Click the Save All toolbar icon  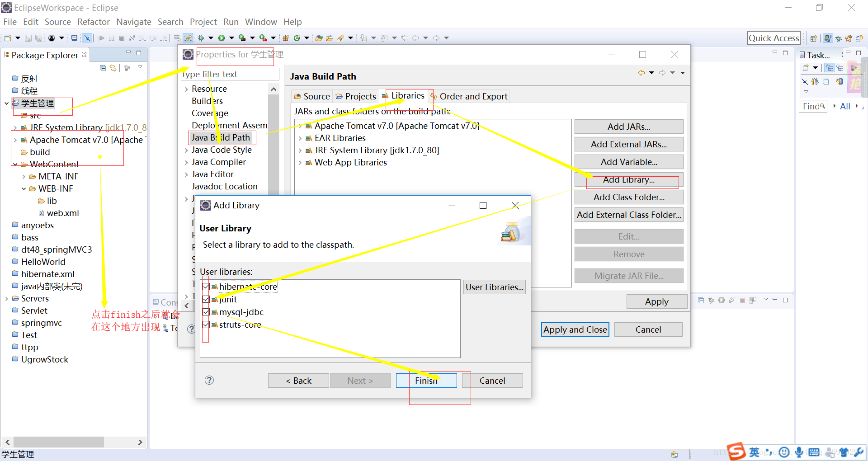pyautogui.click(x=38, y=38)
